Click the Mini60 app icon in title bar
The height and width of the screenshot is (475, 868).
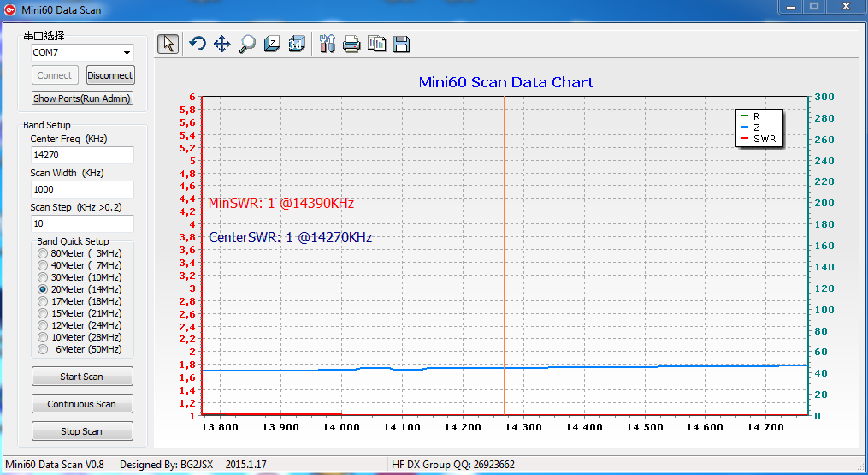pos(10,9)
